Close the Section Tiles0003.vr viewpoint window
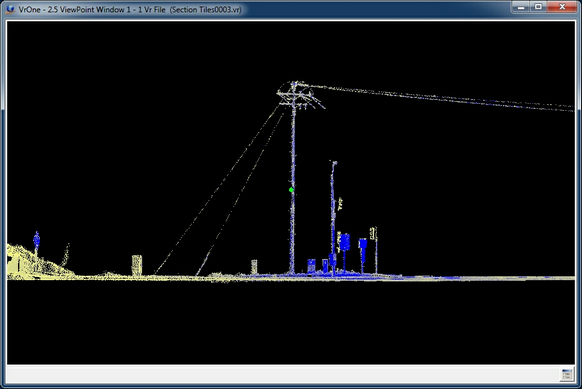 tap(562, 7)
